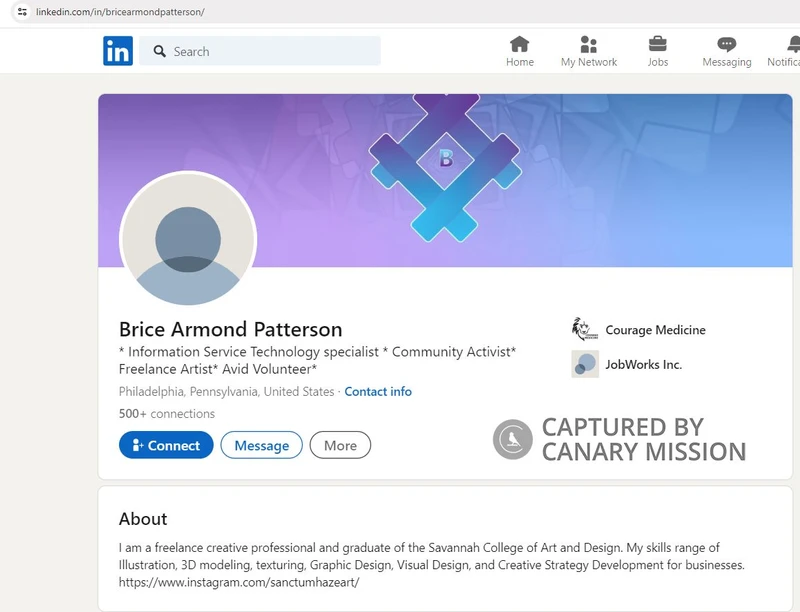Click inside the Search input field
Viewport: 800px width, 612px height.
260,50
